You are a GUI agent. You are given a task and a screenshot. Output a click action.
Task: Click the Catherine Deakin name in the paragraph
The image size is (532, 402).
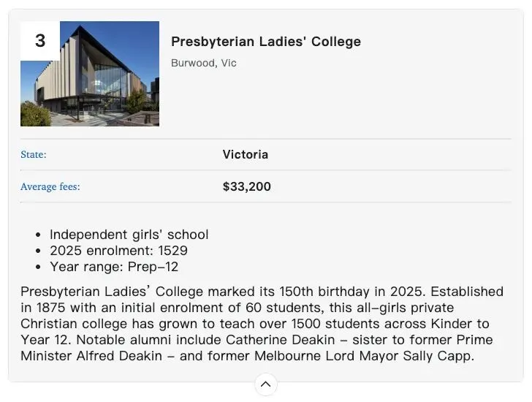(281, 340)
